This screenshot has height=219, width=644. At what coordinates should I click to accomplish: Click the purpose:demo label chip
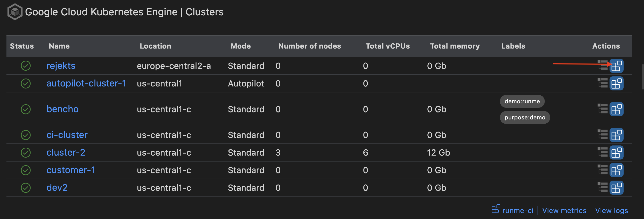tap(524, 117)
